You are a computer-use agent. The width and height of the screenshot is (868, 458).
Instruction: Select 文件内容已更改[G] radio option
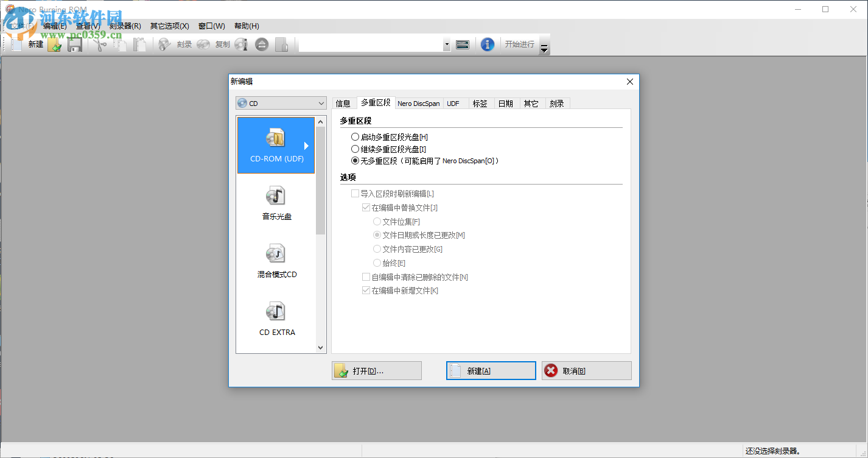tap(408, 249)
